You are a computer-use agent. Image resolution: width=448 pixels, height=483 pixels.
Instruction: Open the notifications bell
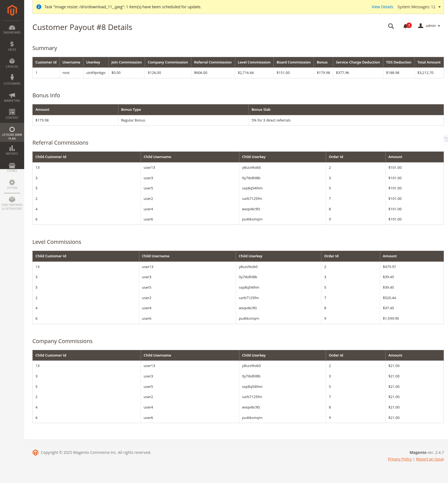(405, 26)
